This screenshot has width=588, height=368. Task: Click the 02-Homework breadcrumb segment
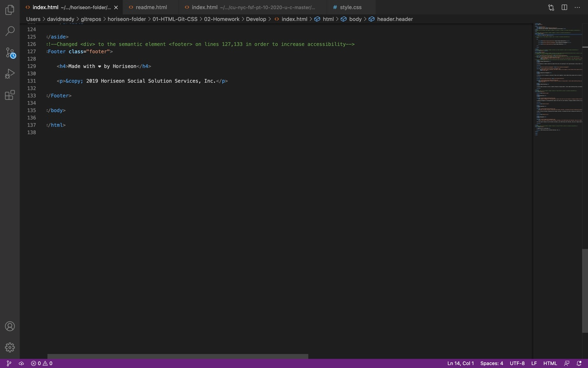[x=222, y=19]
